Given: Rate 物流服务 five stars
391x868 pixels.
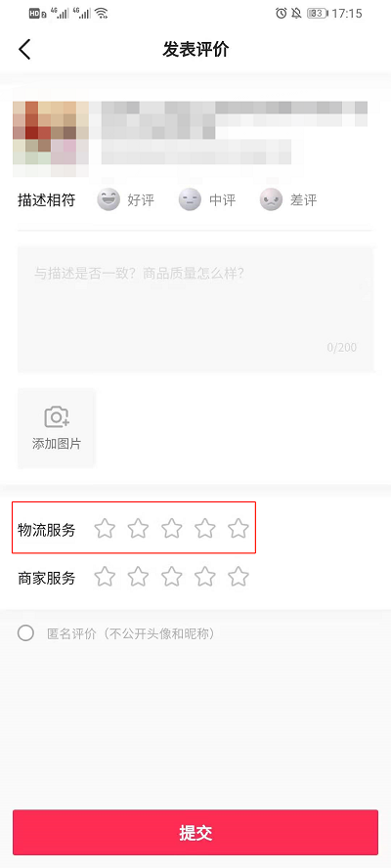Looking at the screenshot, I should click(x=239, y=529).
